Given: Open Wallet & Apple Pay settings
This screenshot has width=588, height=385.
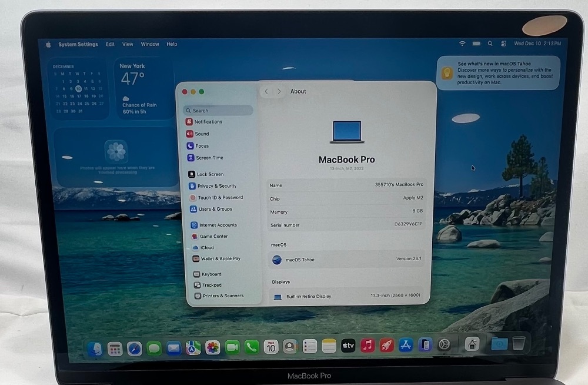Looking at the screenshot, I should [220, 258].
